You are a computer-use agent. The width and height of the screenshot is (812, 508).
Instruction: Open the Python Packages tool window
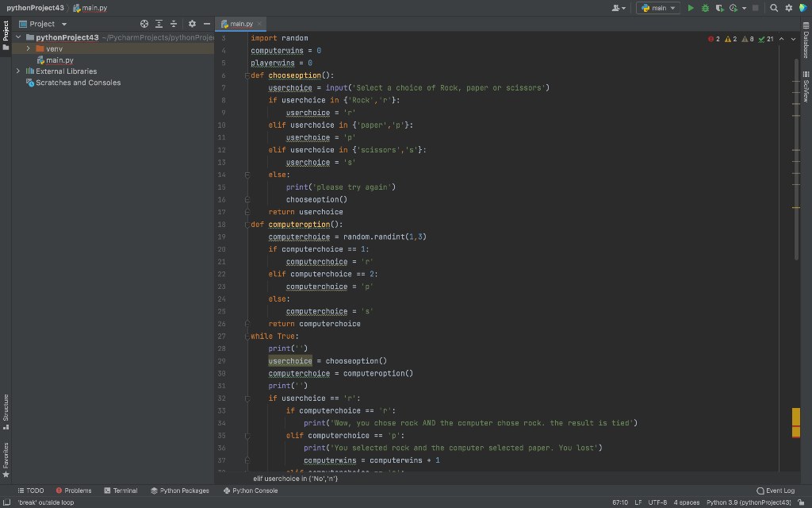(x=180, y=491)
